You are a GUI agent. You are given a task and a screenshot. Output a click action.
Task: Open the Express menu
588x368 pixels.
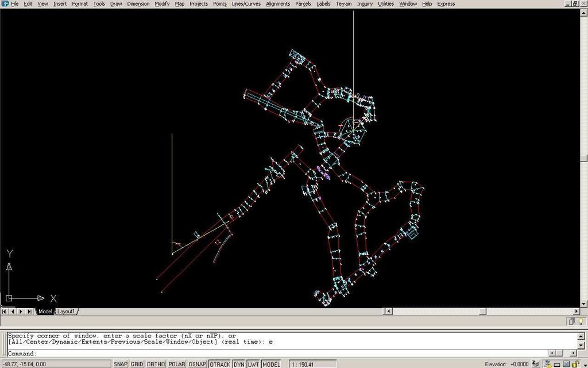pyautogui.click(x=446, y=4)
